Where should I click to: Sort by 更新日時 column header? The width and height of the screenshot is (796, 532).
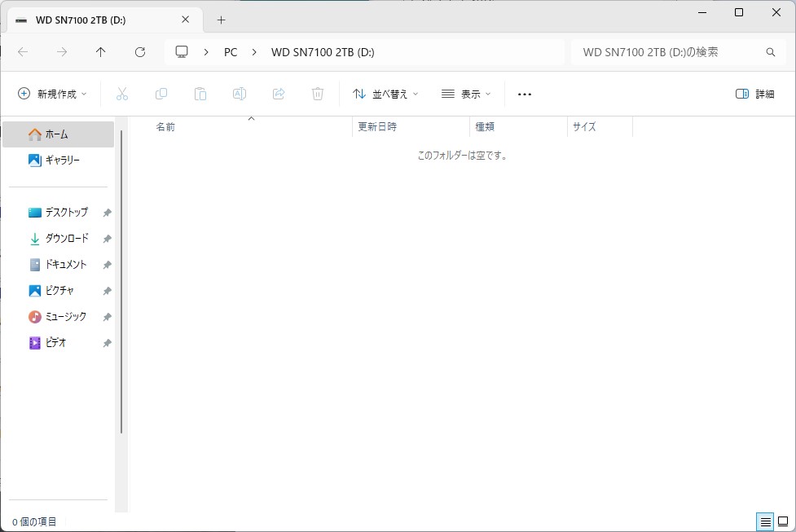pos(411,127)
